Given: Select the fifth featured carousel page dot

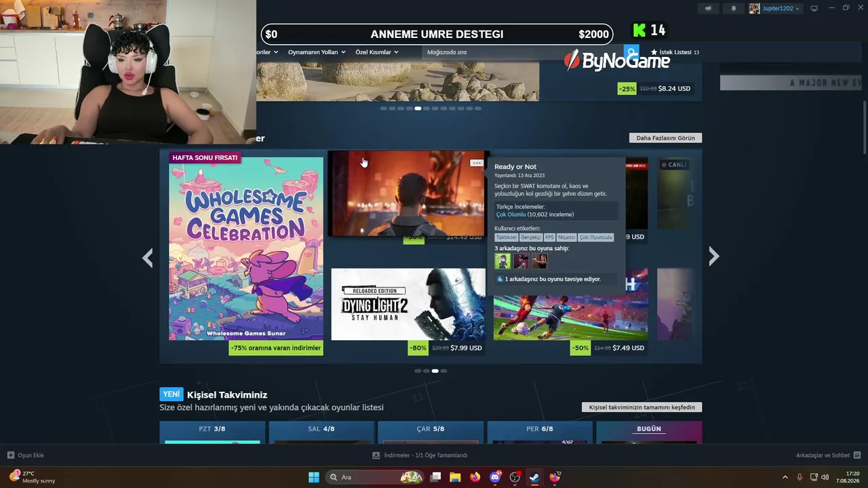Looking at the screenshot, I should 418,108.
